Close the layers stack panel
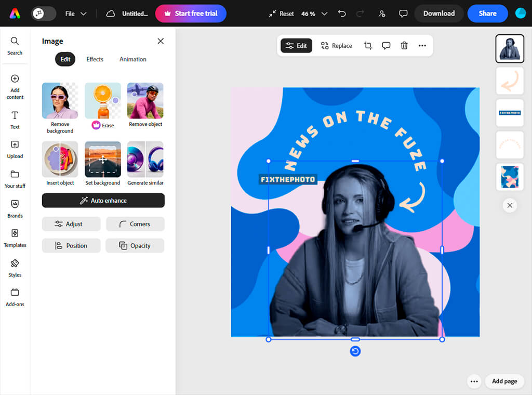Screen dimensions: 532x395 coord(510,205)
